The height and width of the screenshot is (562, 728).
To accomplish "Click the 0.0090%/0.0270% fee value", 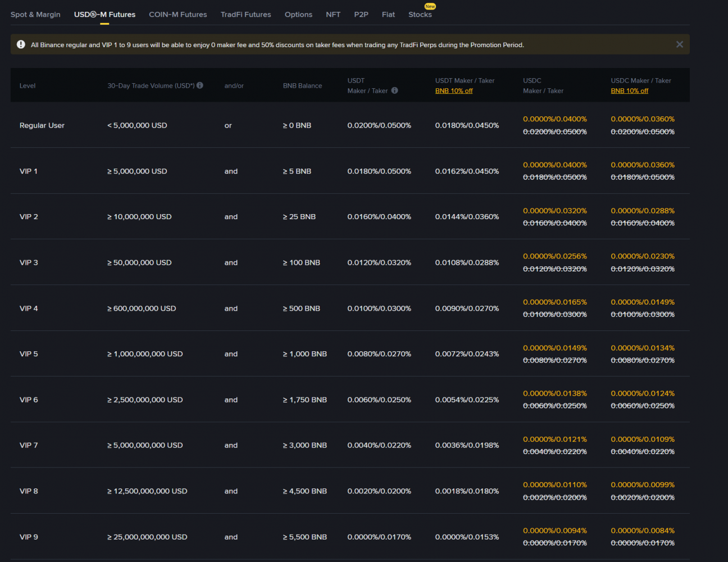I will point(467,309).
